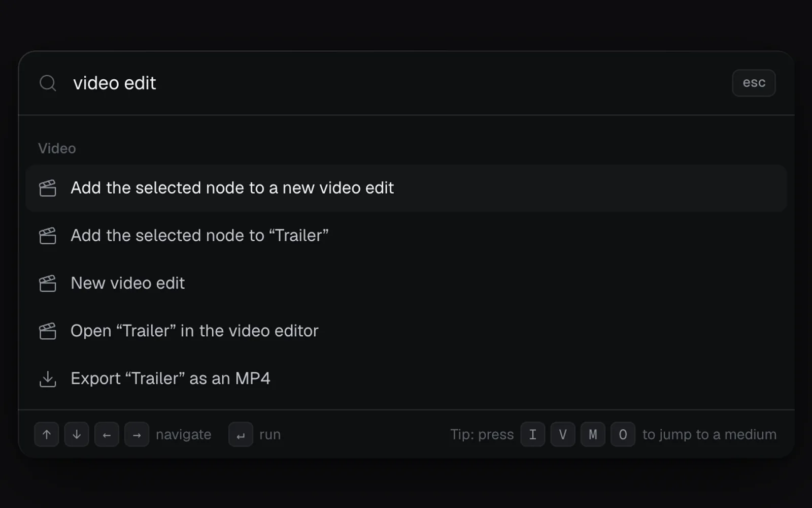Viewport: 812px width, 508px height.
Task: Click the download icon beside Export command
Action: coord(48,379)
